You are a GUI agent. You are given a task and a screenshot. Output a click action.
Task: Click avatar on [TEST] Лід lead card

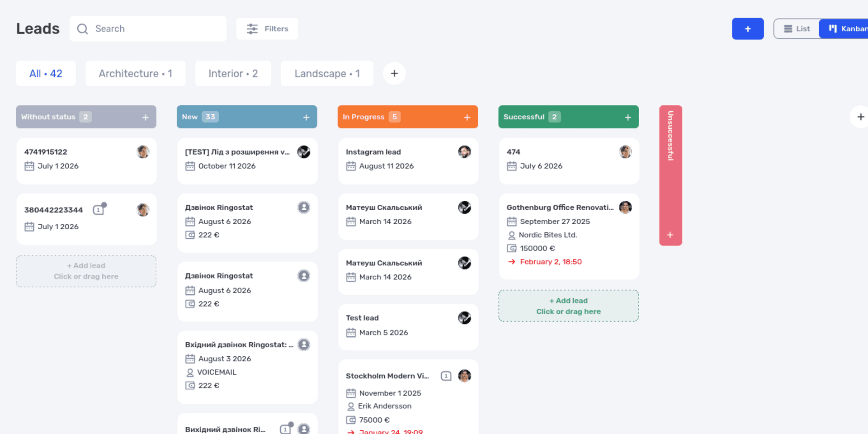point(304,152)
